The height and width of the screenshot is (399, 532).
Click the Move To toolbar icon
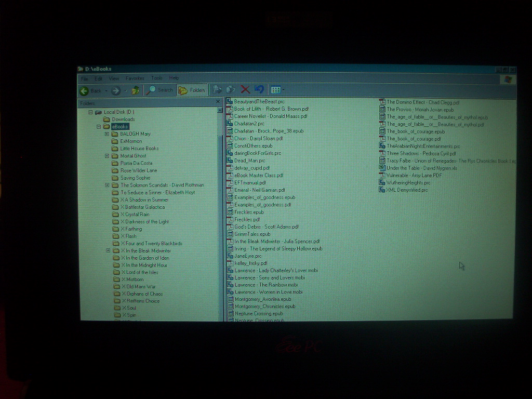coord(217,89)
